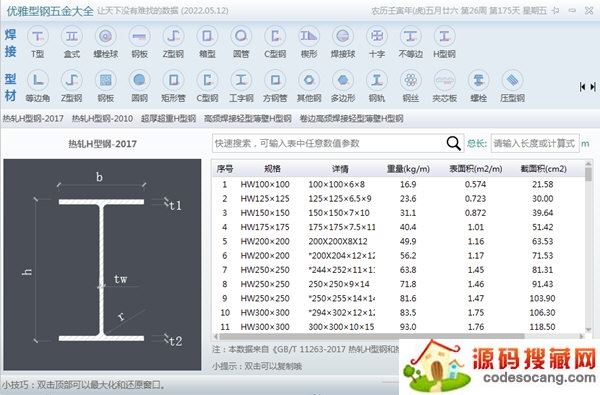The image size is (600, 395).
Task: Open the 方钢管 profile icon
Action: pyautogui.click(x=275, y=80)
